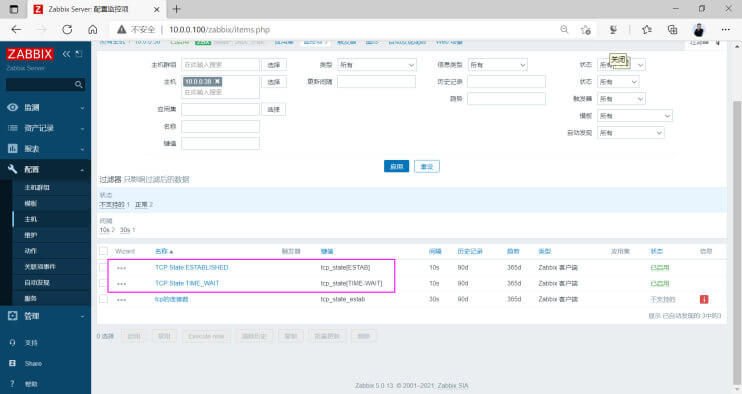Open the Administration gear section
742x394 pixels.
pos(13,316)
